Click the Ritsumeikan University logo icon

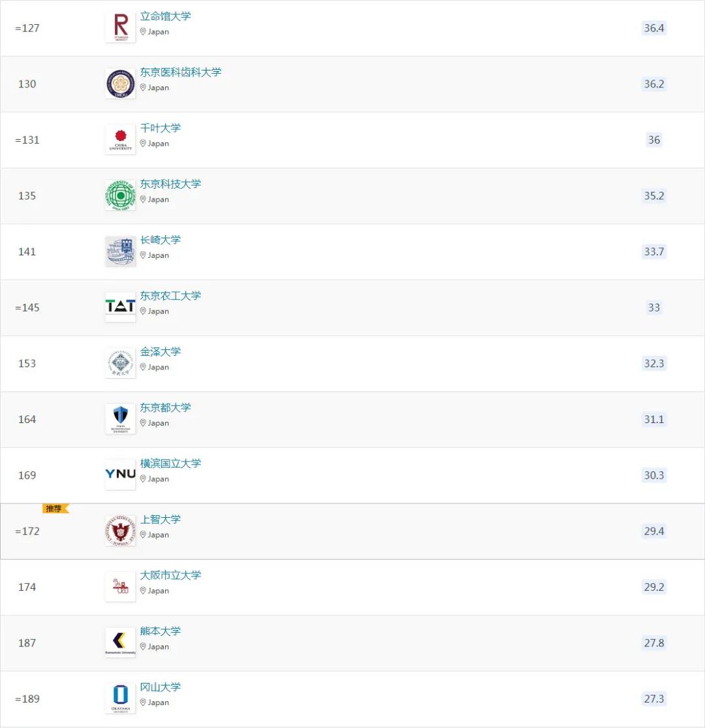[120, 28]
